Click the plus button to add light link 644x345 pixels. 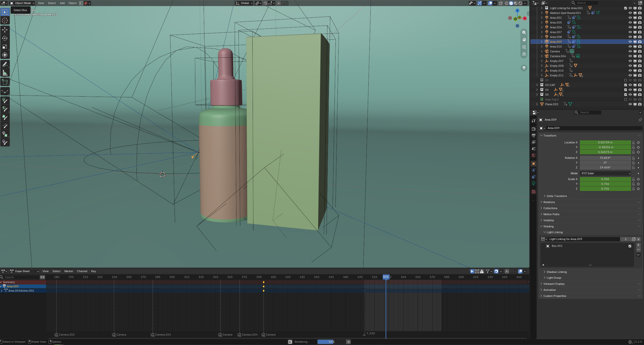pos(638,245)
